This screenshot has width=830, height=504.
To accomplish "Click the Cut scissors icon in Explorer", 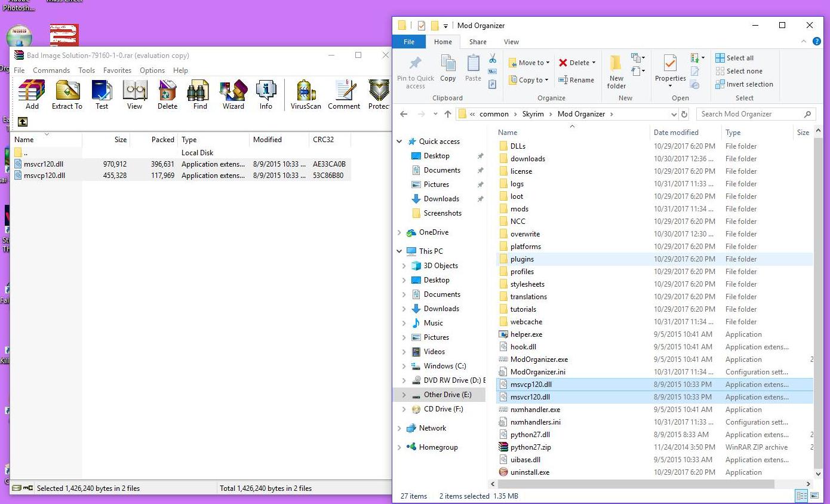I will 493,59.
